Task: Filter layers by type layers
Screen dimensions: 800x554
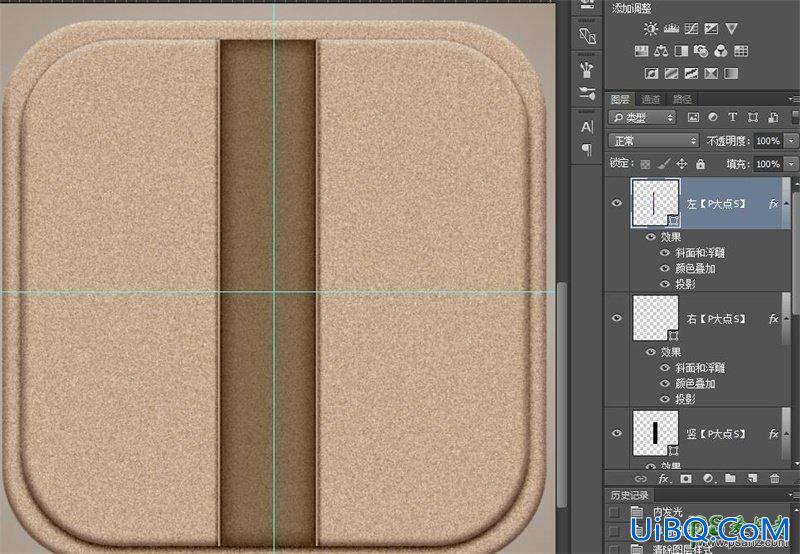Action: point(733,117)
